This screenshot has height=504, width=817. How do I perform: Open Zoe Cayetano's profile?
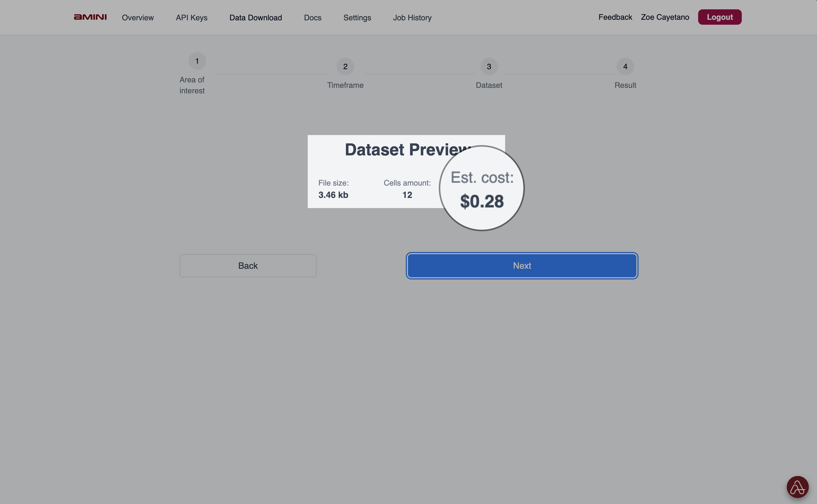coord(665,17)
